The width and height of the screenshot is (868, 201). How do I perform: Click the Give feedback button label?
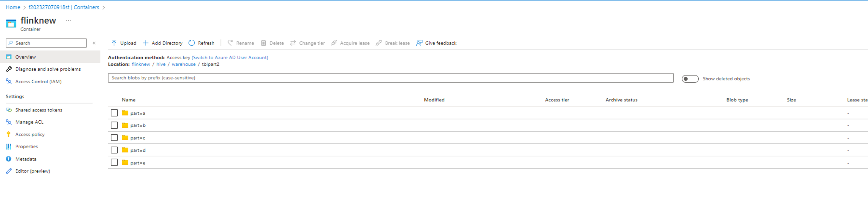coord(441,43)
